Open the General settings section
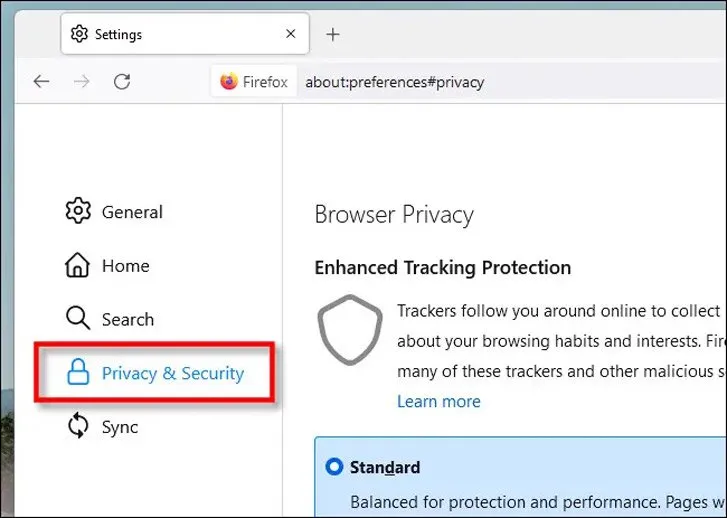727x518 pixels. point(131,212)
